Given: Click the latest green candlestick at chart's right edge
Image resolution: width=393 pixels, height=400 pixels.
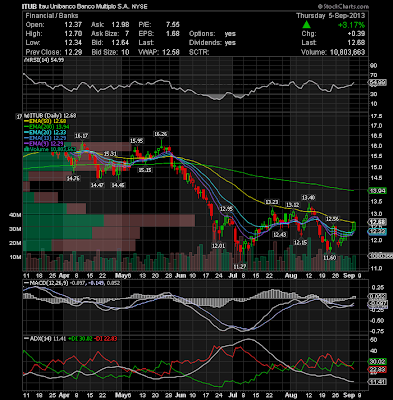Looking at the screenshot, I should tap(354, 226).
